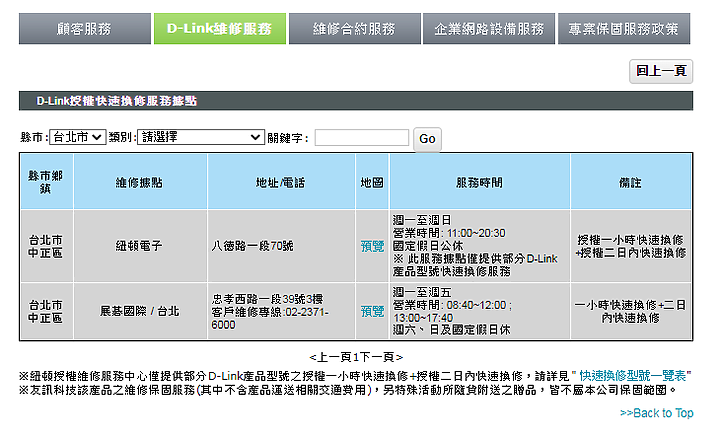Click the Go search button

(x=427, y=139)
